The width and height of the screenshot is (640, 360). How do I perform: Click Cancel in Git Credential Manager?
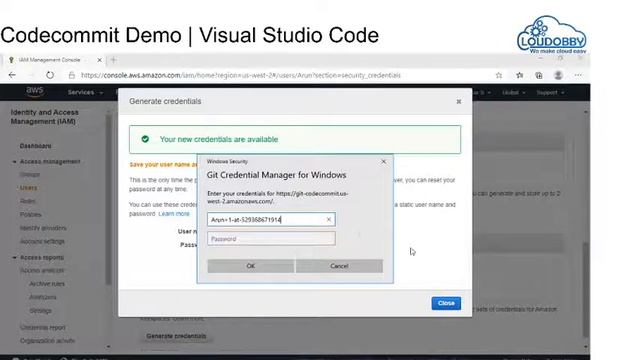pyautogui.click(x=339, y=266)
